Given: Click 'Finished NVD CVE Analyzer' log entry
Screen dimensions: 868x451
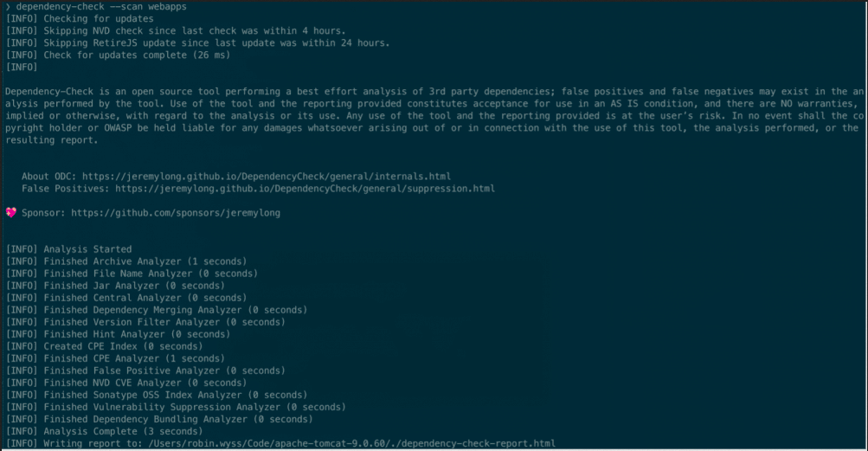Looking at the screenshot, I should [126, 383].
